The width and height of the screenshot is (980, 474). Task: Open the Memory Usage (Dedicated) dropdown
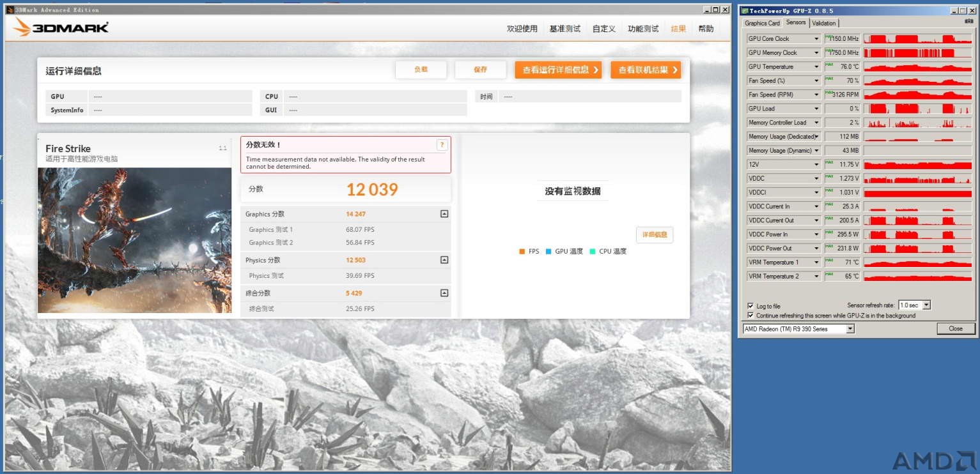point(816,137)
